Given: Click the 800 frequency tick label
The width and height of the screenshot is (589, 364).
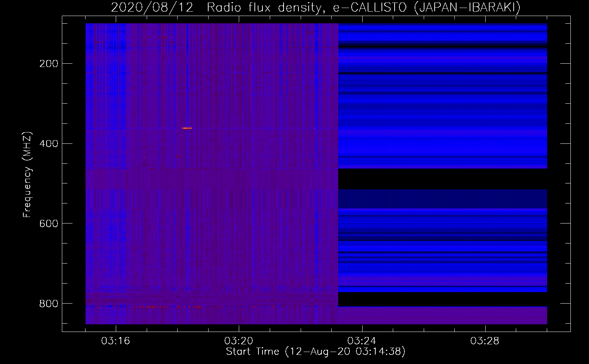Looking at the screenshot, I should point(49,303).
